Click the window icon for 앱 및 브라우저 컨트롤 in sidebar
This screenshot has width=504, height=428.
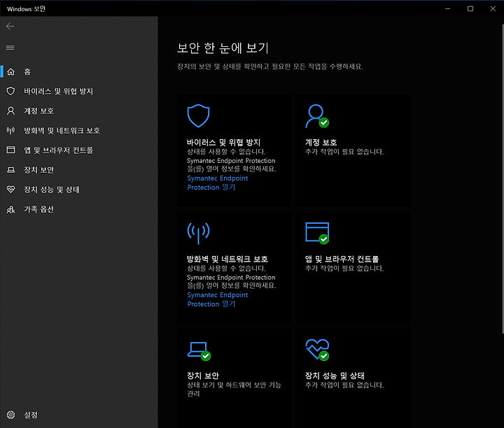click(11, 150)
